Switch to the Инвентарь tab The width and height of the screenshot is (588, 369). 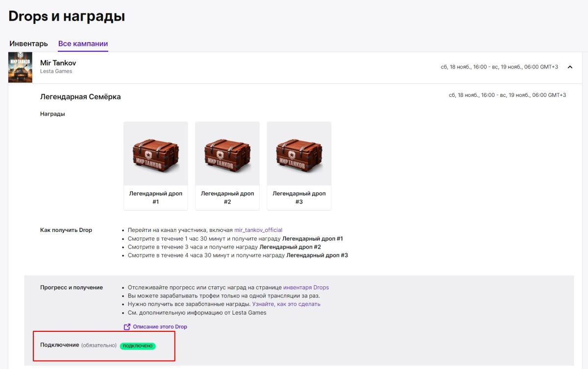pos(29,44)
